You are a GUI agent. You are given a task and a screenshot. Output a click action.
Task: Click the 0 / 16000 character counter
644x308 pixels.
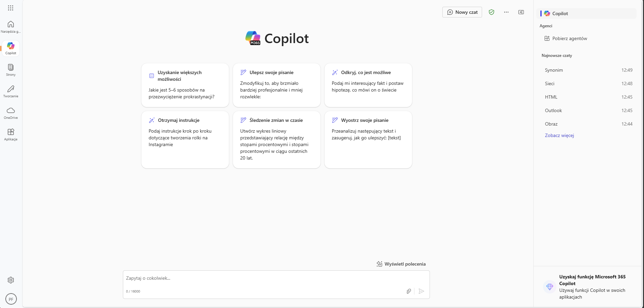pyautogui.click(x=133, y=292)
